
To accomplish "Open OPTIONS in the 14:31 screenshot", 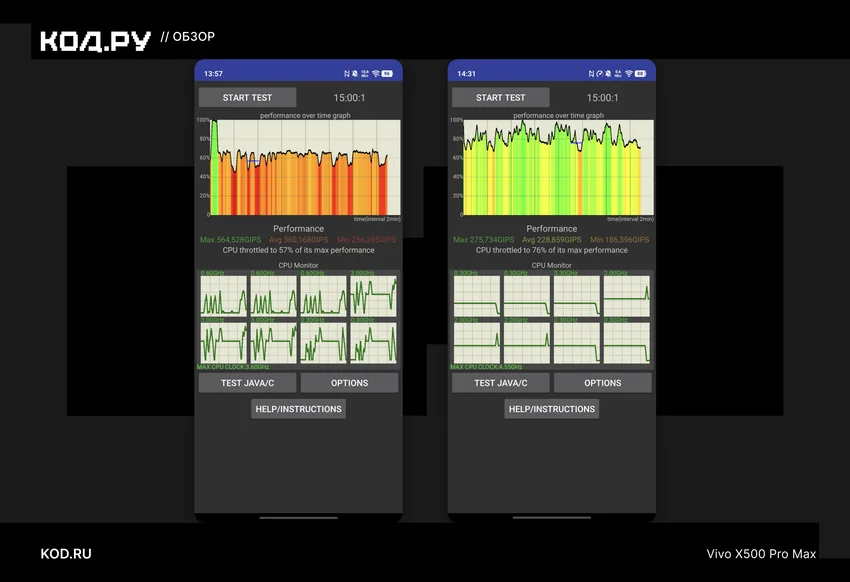I will pos(602,383).
